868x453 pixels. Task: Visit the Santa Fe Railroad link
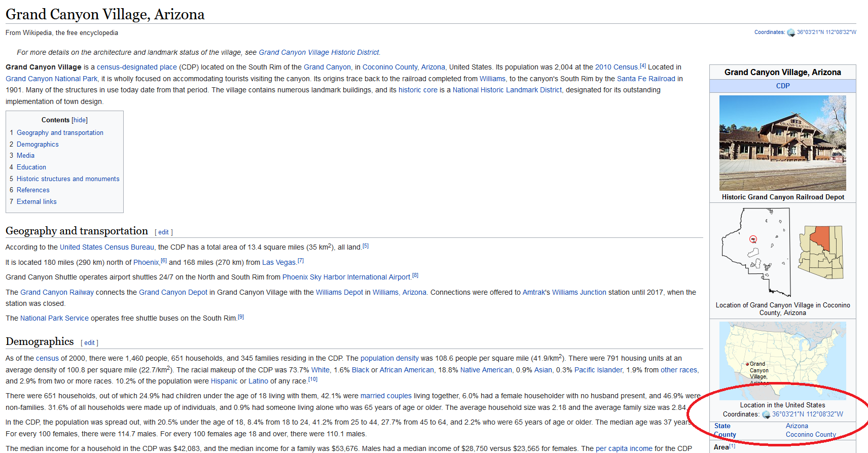tap(646, 79)
